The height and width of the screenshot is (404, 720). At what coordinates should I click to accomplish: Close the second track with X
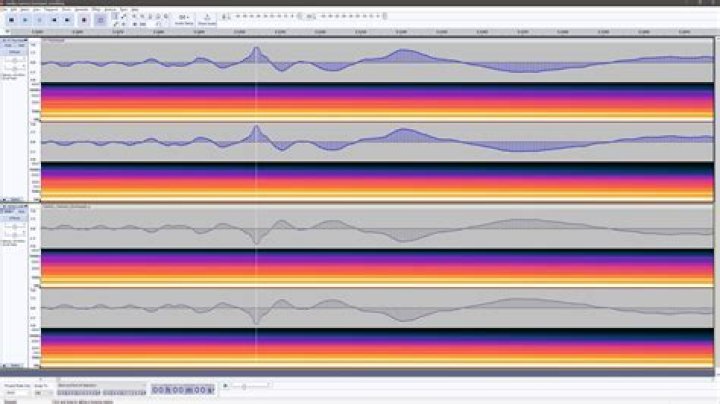pos(3,207)
